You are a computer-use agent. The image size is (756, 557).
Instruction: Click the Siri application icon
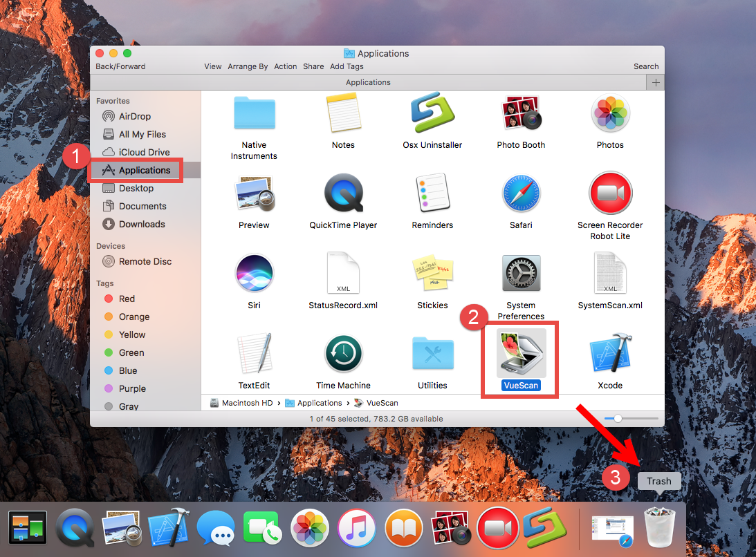254,274
